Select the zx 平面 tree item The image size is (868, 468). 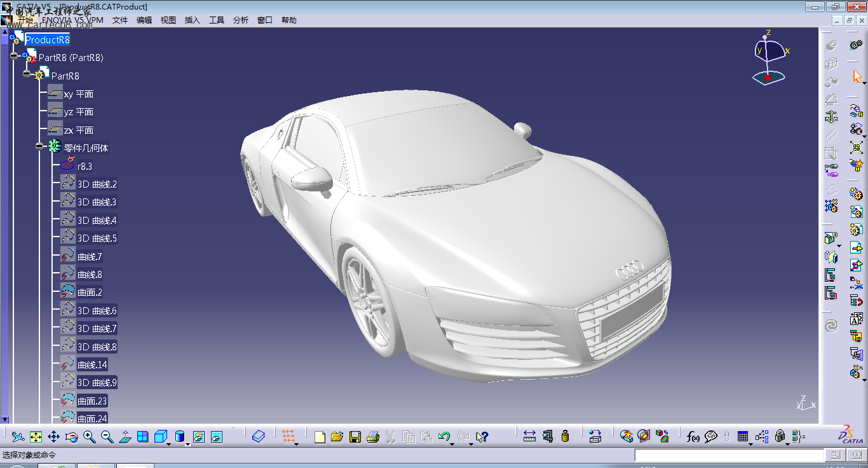tap(79, 130)
